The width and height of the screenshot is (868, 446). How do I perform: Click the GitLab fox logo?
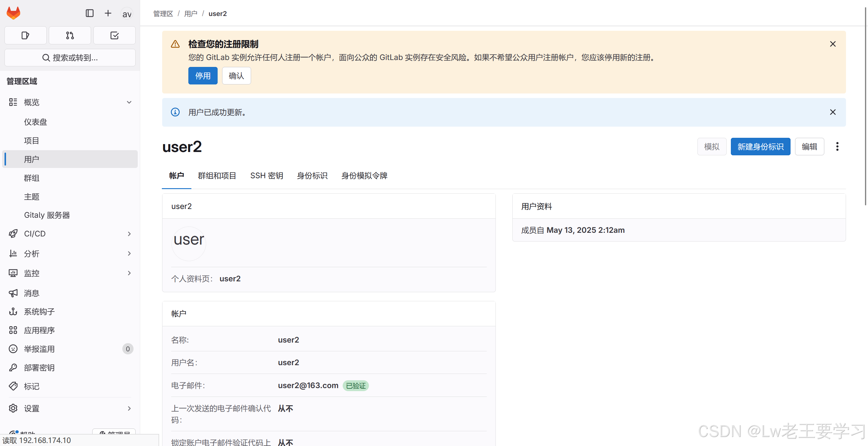pyautogui.click(x=14, y=13)
